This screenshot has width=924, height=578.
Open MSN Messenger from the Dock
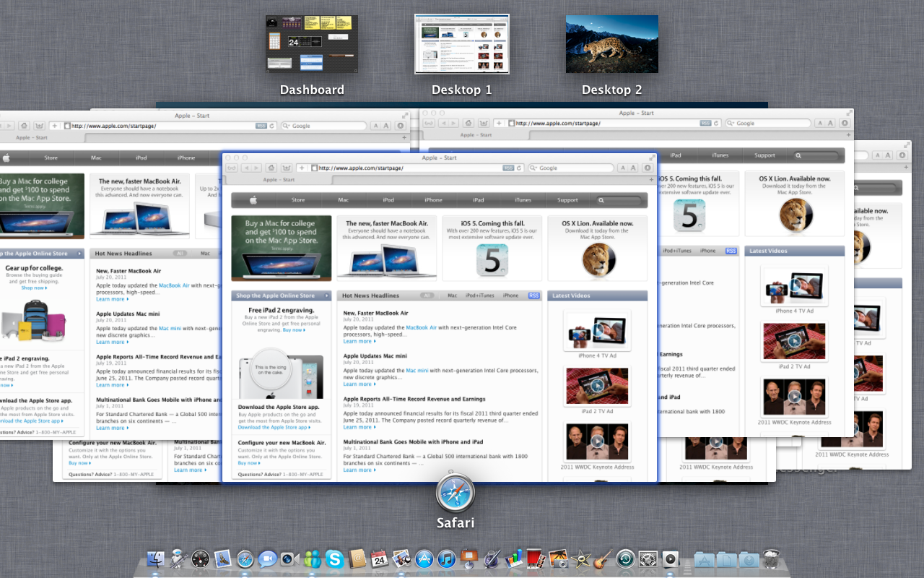[x=313, y=558]
